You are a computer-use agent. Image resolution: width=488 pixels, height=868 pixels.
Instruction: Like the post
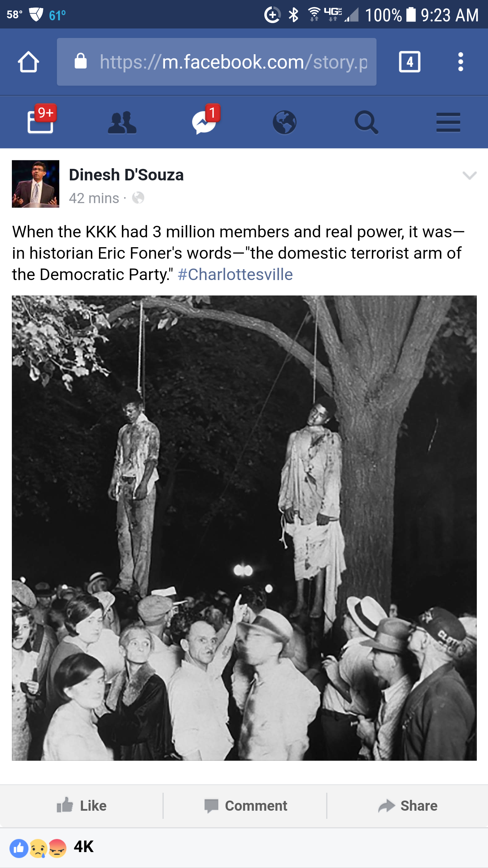tap(81, 806)
